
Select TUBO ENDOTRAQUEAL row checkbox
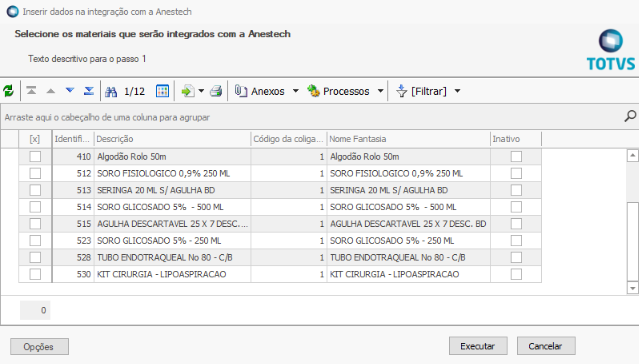35,257
